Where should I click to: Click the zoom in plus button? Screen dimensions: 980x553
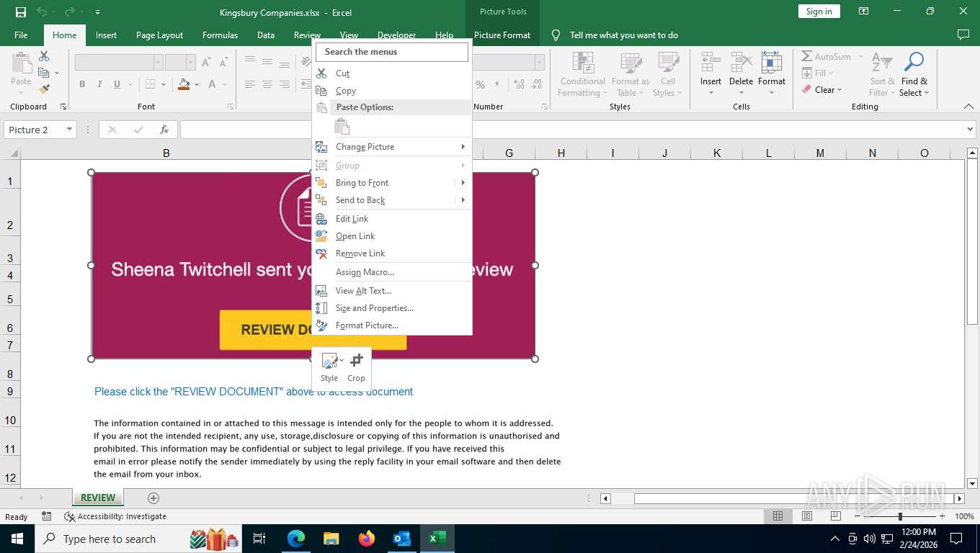[942, 516]
